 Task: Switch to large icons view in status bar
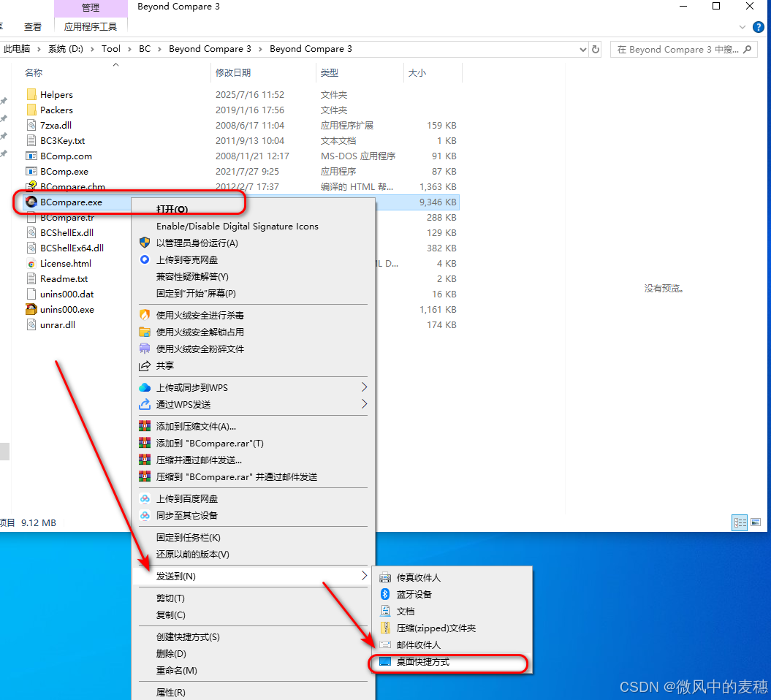coord(756,522)
